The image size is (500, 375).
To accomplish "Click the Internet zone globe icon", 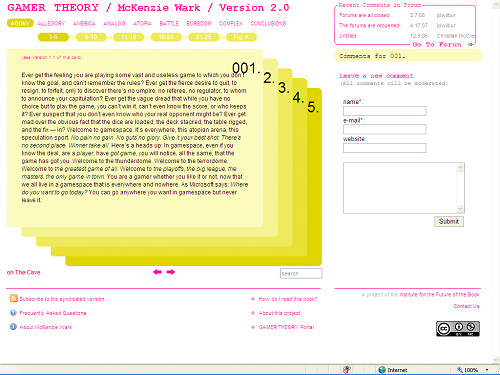I will click(x=382, y=370).
